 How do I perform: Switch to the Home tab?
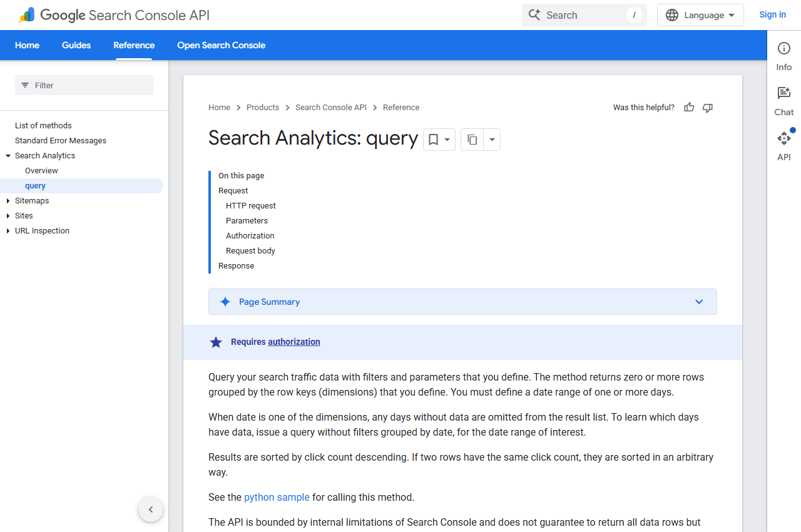click(27, 45)
